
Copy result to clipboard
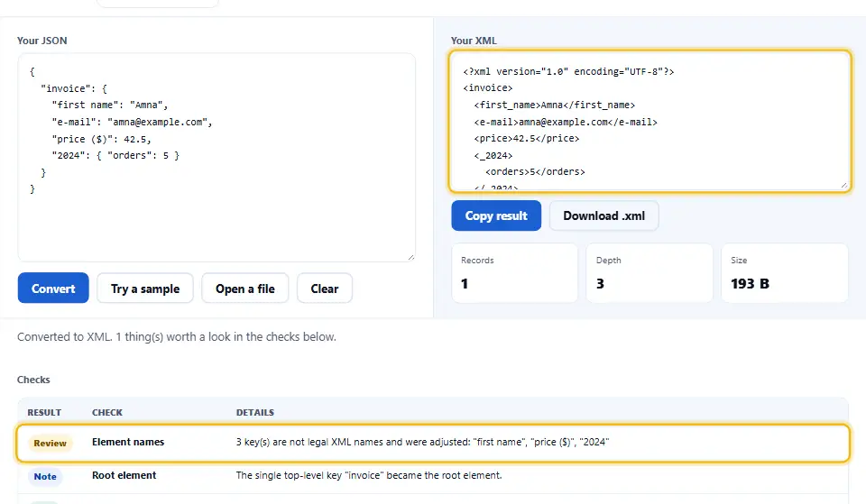coord(496,215)
